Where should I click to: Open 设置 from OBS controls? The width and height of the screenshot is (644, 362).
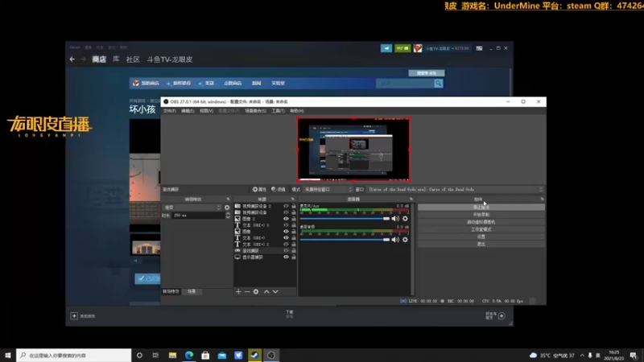(x=481, y=237)
